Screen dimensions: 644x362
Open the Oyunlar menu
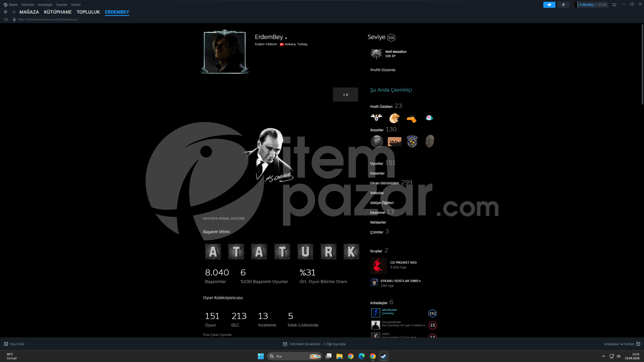tap(62, 5)
